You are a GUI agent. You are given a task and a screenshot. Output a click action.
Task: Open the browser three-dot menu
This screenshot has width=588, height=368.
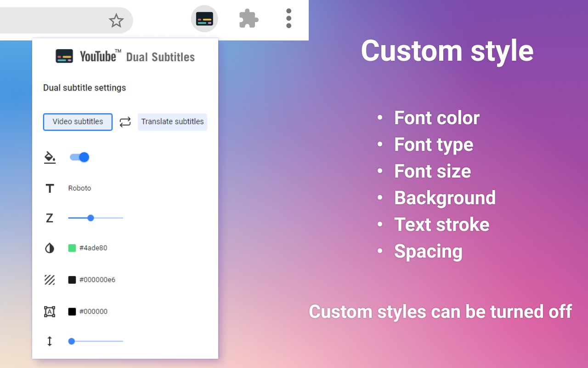click(288, 18)
